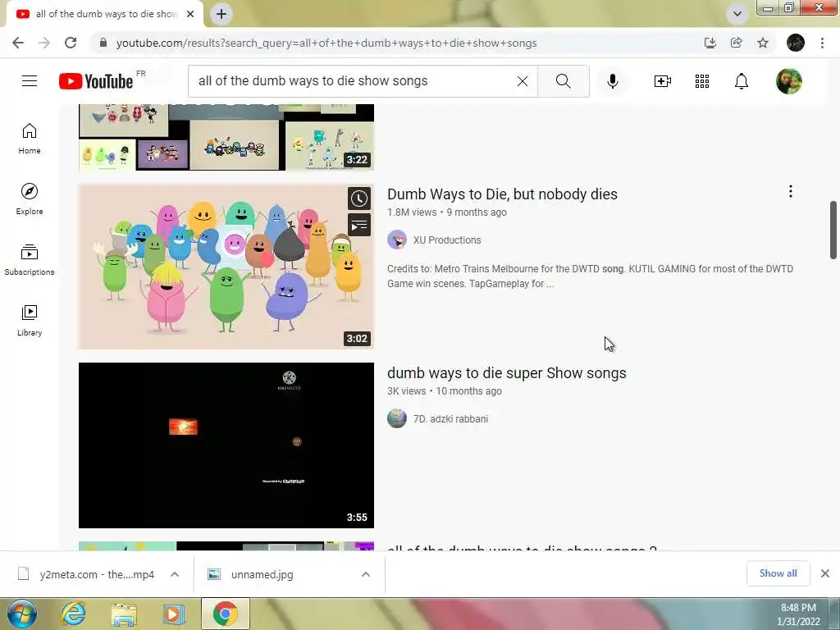This screenshot has height=630, width=840.
Task: Click the magnifier search button
Action: [x=563, y=81]
